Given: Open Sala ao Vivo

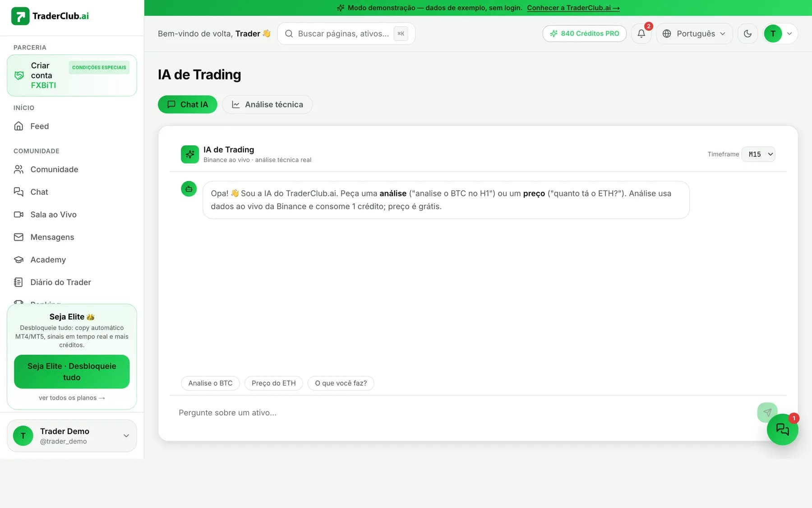Looking at the screenshot, I should [x=72, y=214].
